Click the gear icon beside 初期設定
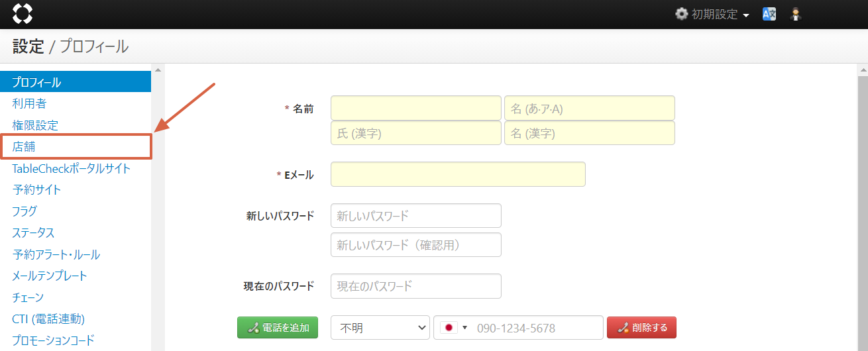Screen dimensions: 868x351 (x=681, y=14)
